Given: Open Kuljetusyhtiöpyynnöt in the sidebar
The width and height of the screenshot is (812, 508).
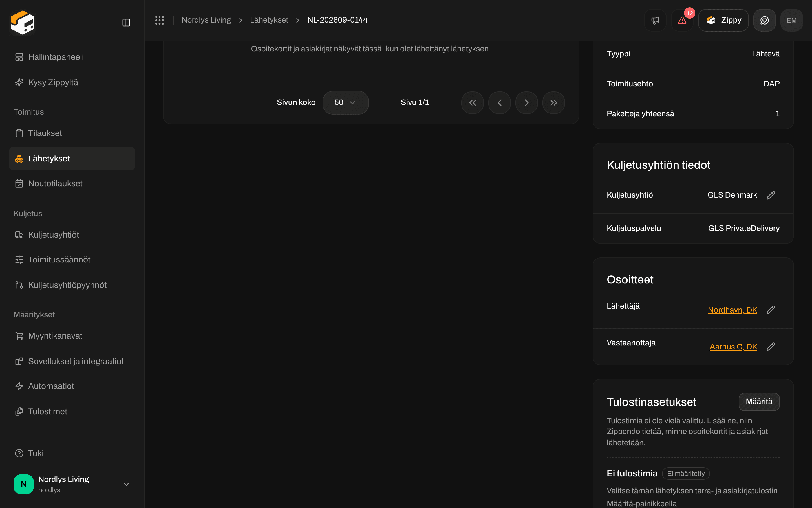Looking at the screenshot, I should (72, 285).
